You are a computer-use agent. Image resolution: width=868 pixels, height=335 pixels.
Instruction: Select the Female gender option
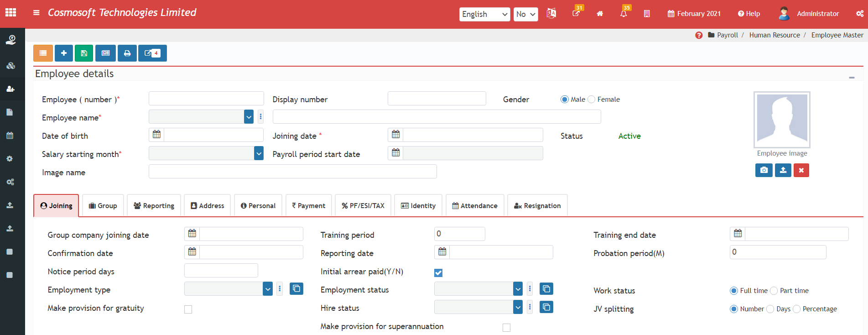(x=592, y=99)
